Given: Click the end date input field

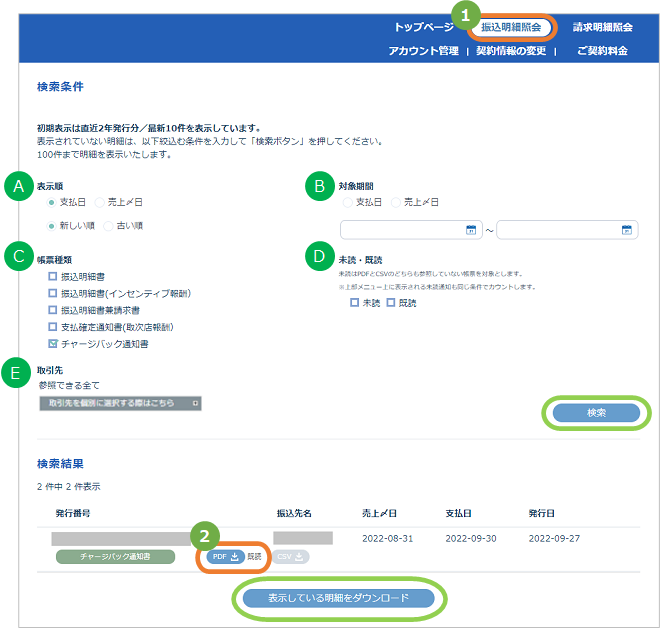Looking at the screenshot, I should click(567, 230).
